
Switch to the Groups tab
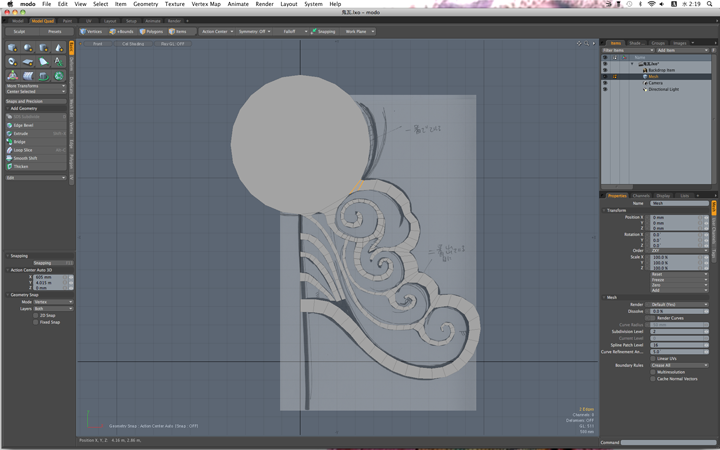[658, 43]
